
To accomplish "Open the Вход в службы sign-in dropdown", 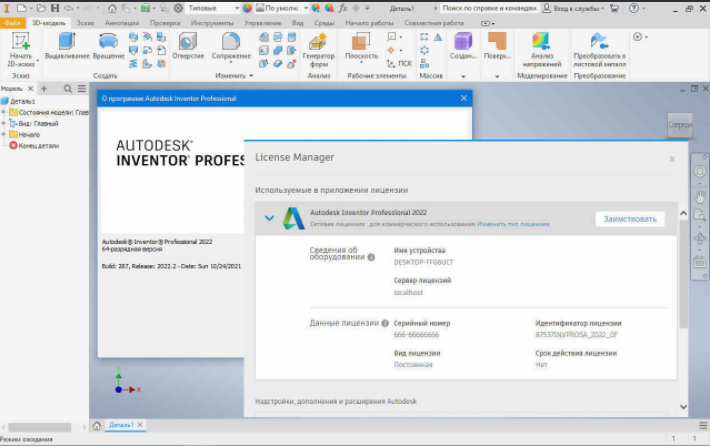I will coord(574,8).
